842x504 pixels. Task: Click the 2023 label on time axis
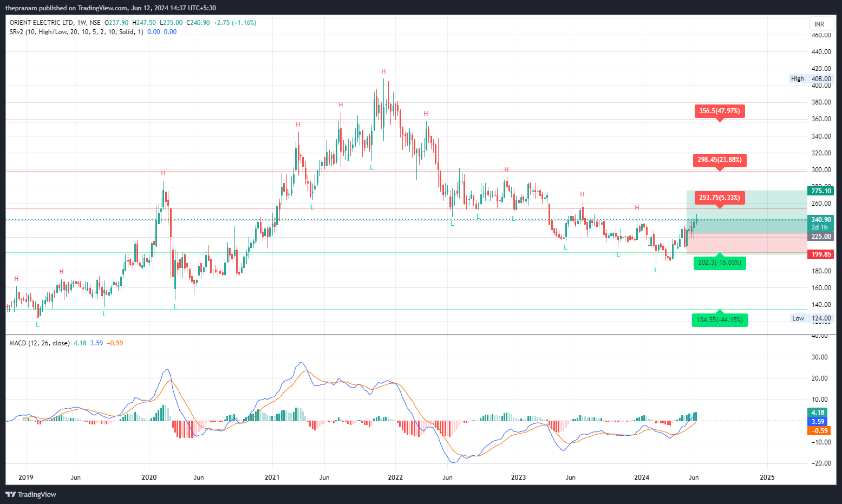tap(518, 477)
